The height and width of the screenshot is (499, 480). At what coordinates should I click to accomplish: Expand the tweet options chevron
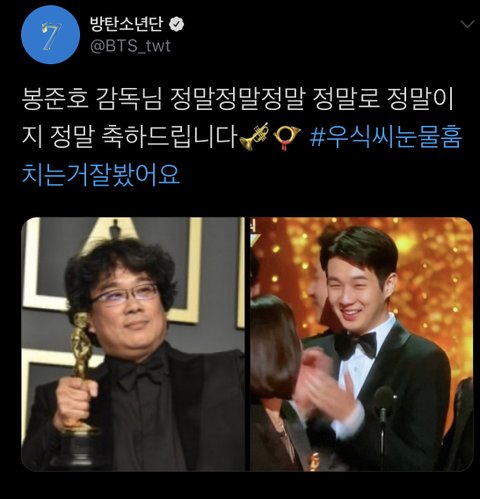(467, 24)
